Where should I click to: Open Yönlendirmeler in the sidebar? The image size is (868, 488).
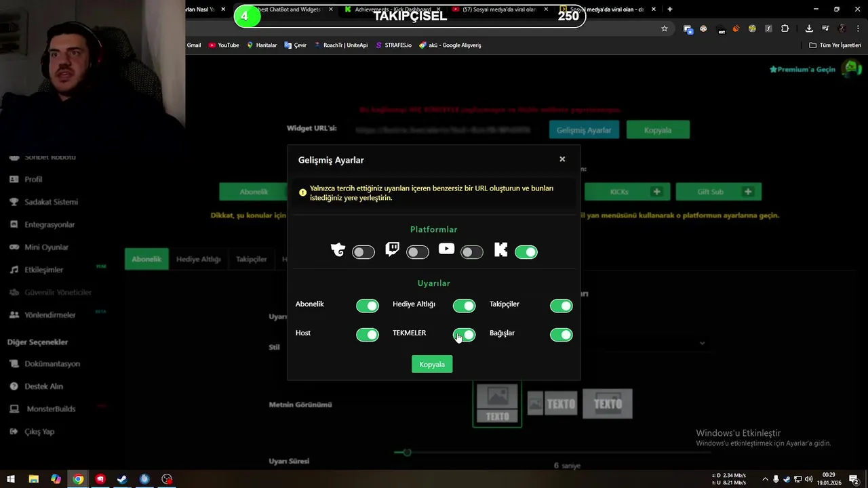(50, 315)
